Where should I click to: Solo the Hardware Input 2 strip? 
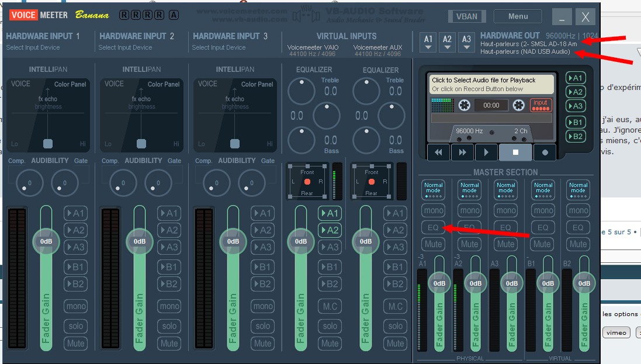tap(169, 326)
